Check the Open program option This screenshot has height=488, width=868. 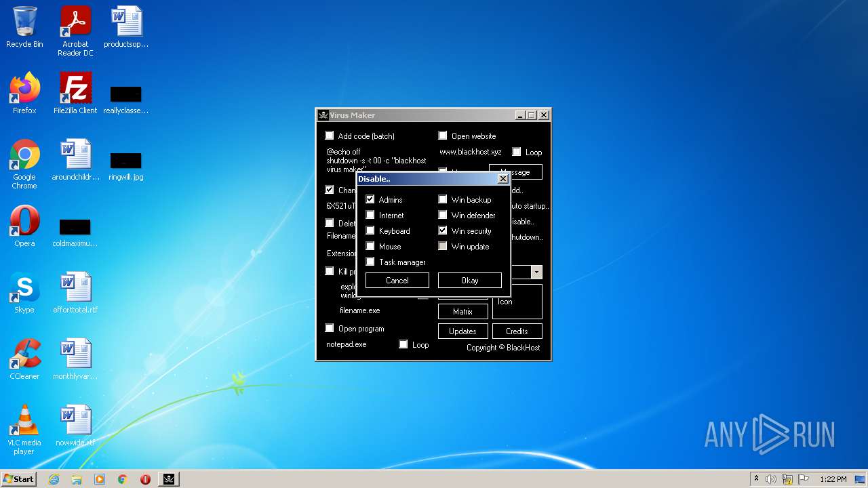(x=330, y=328)
